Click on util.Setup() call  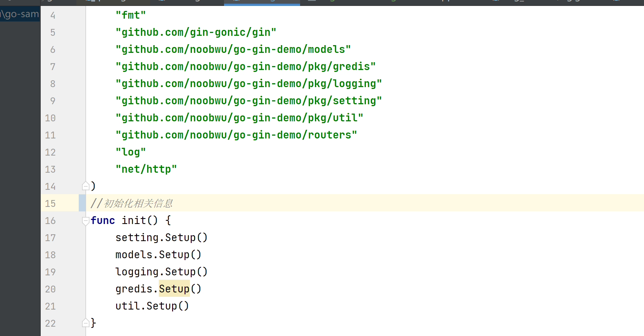click(152, 306)
